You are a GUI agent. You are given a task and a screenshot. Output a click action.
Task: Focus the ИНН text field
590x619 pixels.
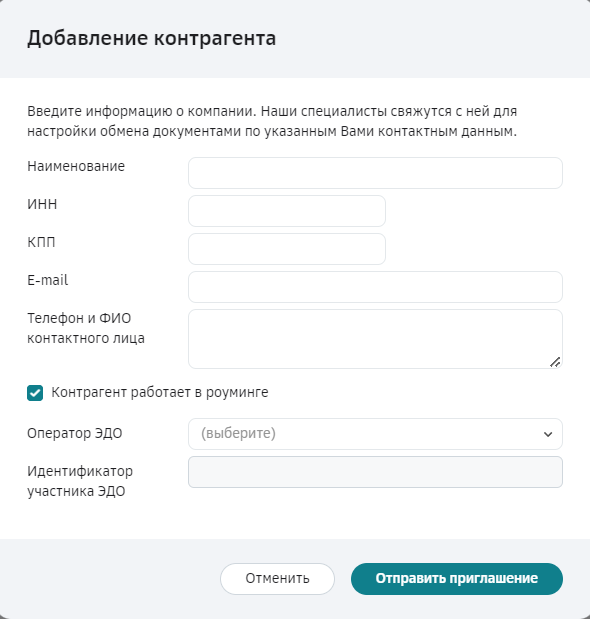point(287,211)
